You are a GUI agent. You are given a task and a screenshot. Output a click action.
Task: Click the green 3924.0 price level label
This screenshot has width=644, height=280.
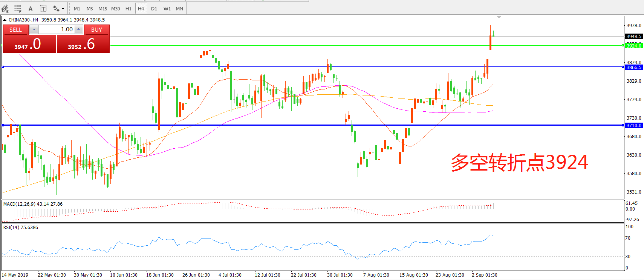[633, 46]
